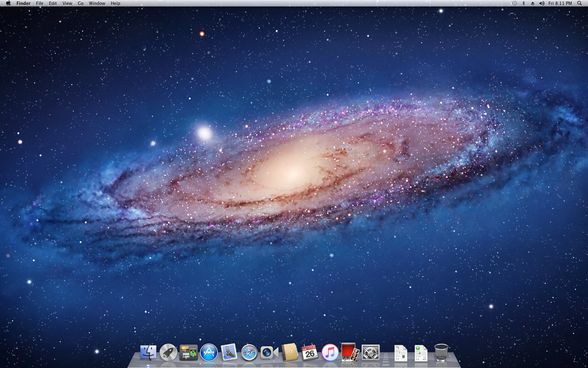This screenshot has height=368, width=588.
Task: Open the App Store
Action: pyautogui.click(x=209, y=352)
